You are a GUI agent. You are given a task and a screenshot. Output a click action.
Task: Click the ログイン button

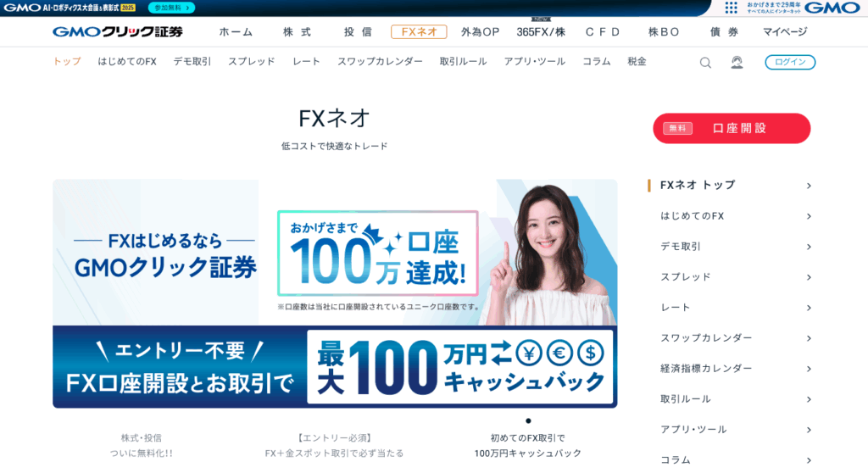click(x=790, y=62)
